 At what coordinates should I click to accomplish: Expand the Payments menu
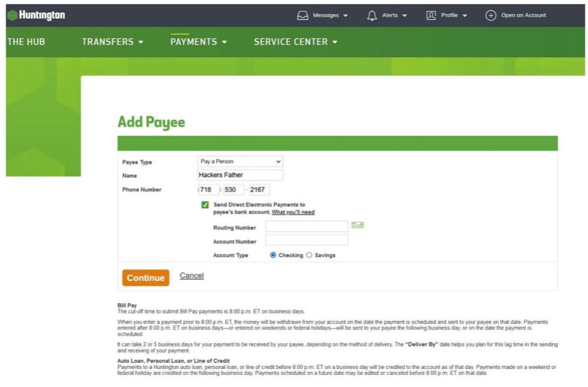(x=198, y=42)
